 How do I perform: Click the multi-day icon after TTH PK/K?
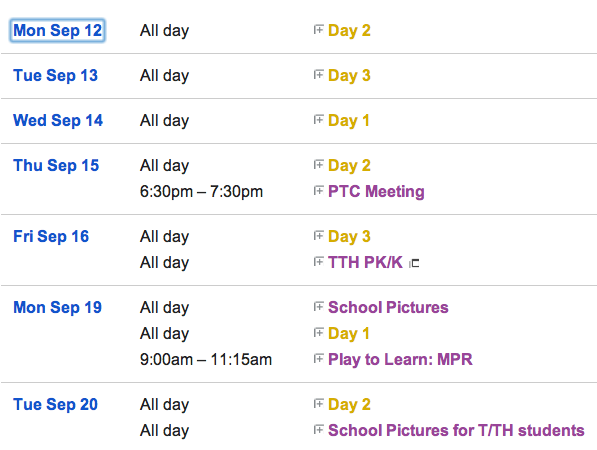(414, 263)
